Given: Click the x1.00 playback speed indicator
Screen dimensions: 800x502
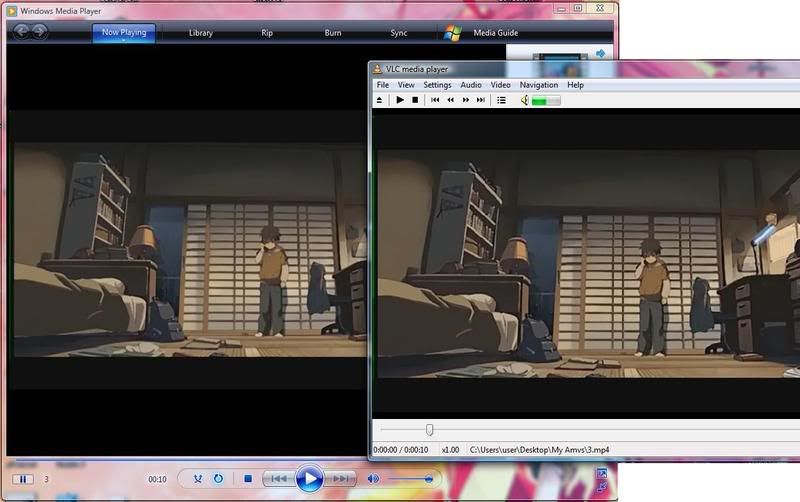Looking at the screenshot, I should pos(451,450).
